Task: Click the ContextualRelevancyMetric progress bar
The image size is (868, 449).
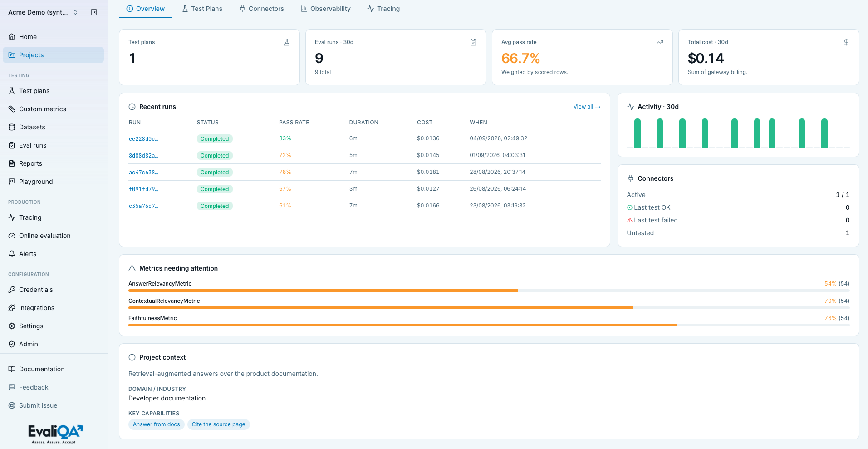Action: (489, 308)
